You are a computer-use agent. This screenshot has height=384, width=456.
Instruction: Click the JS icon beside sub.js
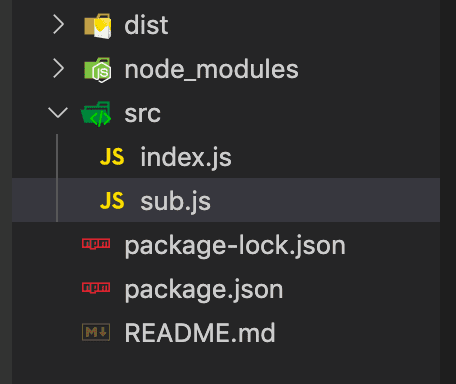pyautogui.click(x=112, y=201)
